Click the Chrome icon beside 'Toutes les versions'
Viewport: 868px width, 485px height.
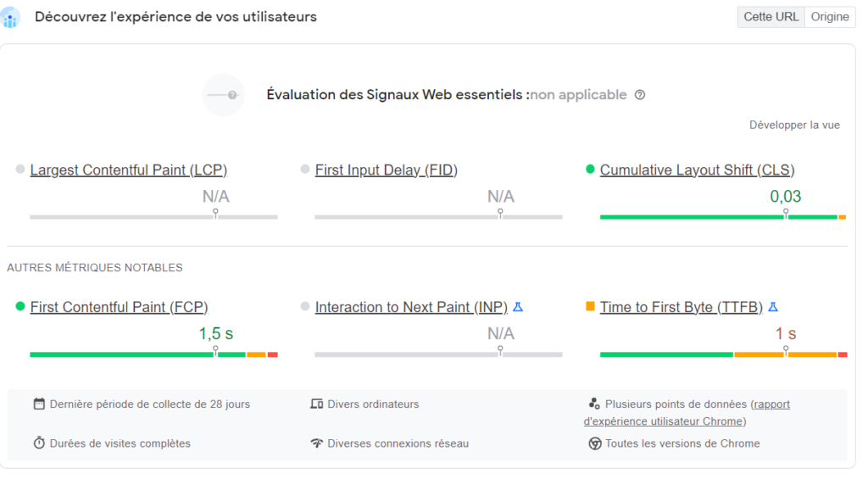tap(595, 443)
